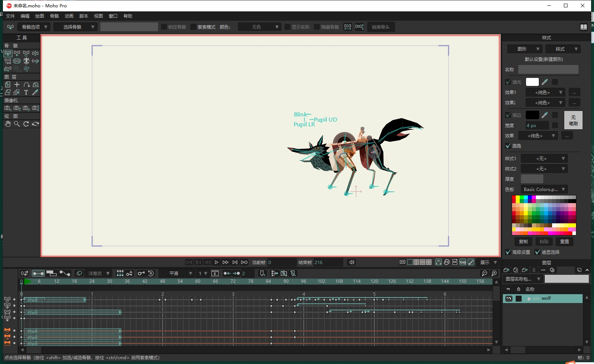Pick fill color with the eyedropper icon
Viewport: 594px width, 364px height.
coord(545,82)
